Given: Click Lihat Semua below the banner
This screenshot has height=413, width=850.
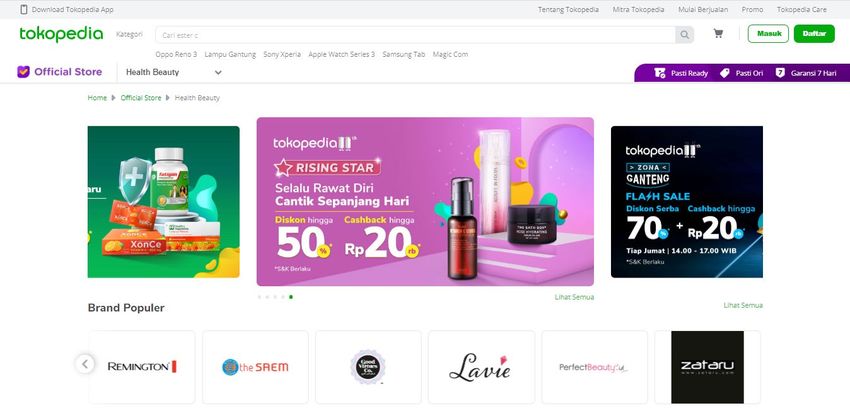Looking at the screenshot, I should (x=574, y=297).
